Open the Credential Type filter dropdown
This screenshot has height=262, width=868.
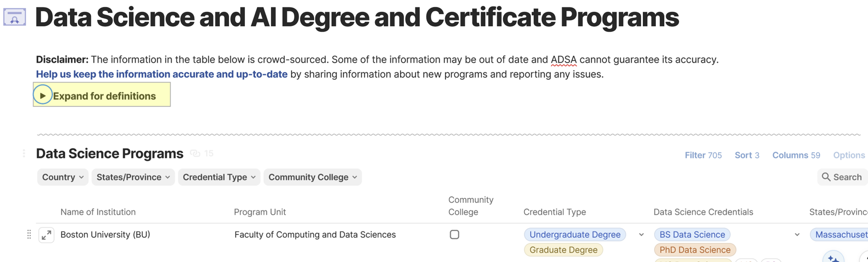(219, 177)
